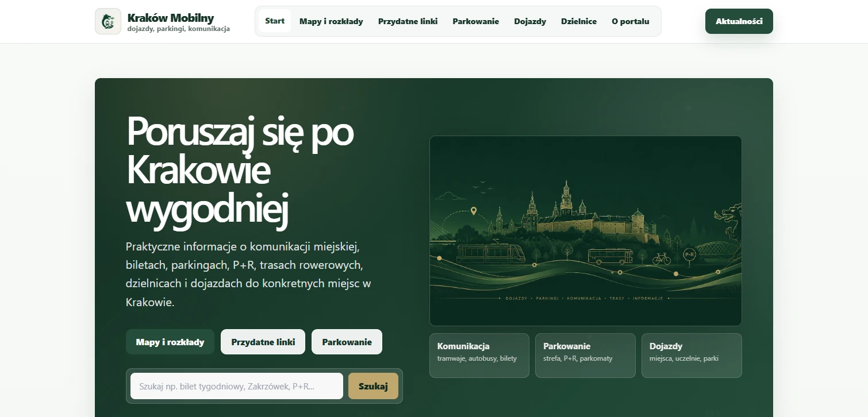Click the Kraków Mobilny site title
The height and width of the screenshot is (417, 868).
coord(170,17)
